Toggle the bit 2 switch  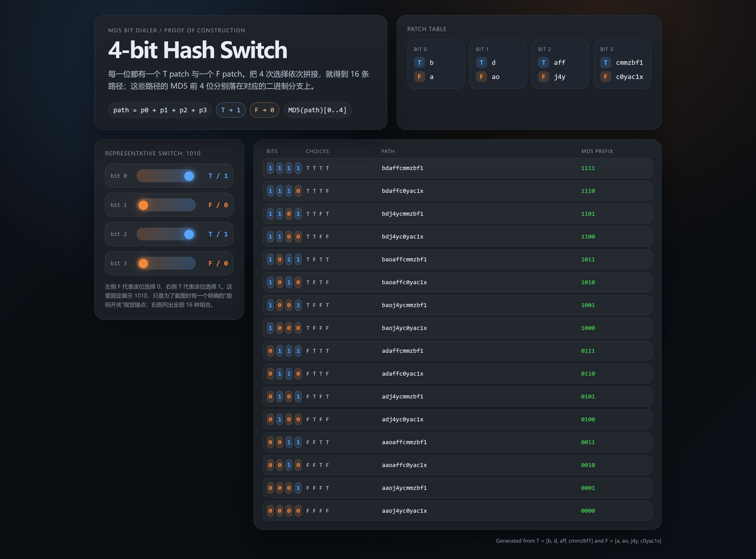[x=166, y=234]
